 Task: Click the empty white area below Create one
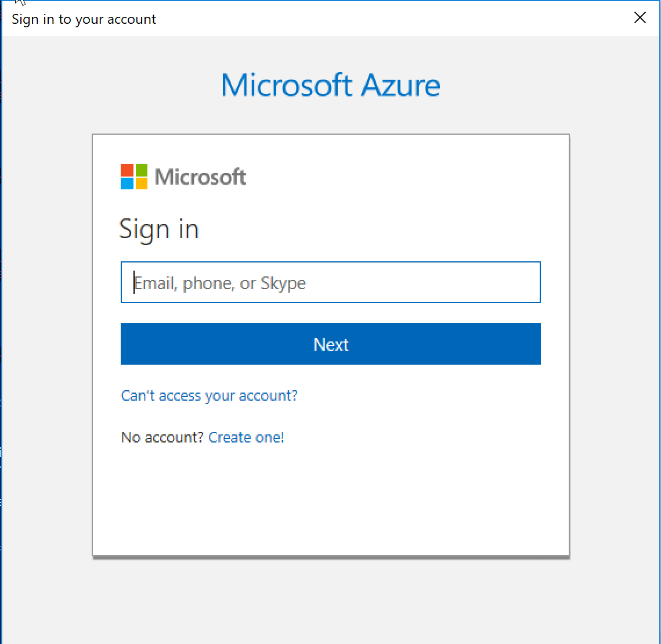coord(331,502)
